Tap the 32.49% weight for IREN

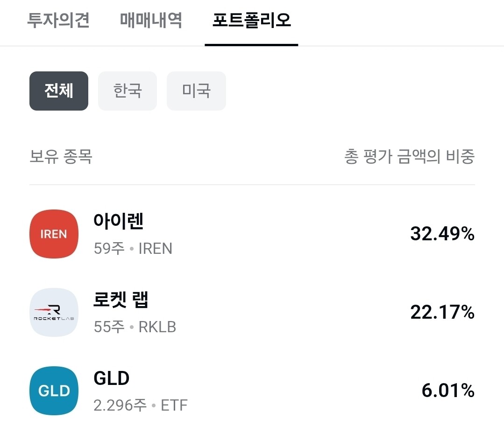coord(442,234)
